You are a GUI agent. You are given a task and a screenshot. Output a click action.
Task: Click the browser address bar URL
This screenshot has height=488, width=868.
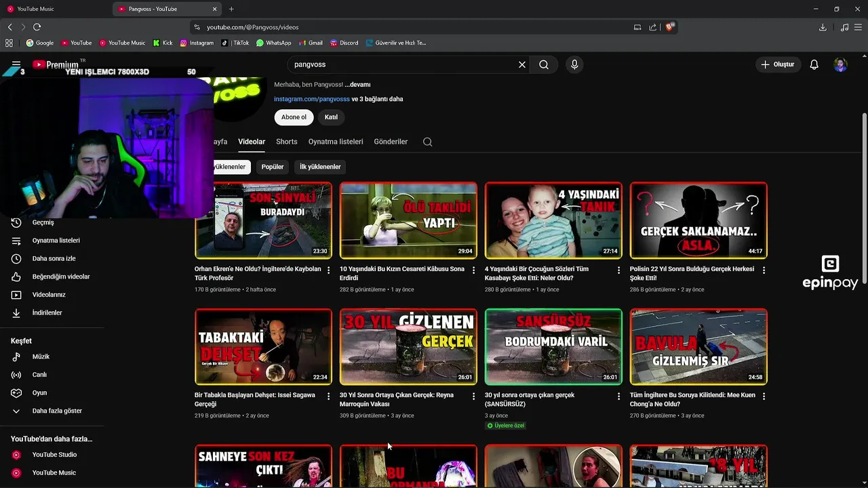tap(252, 27)
